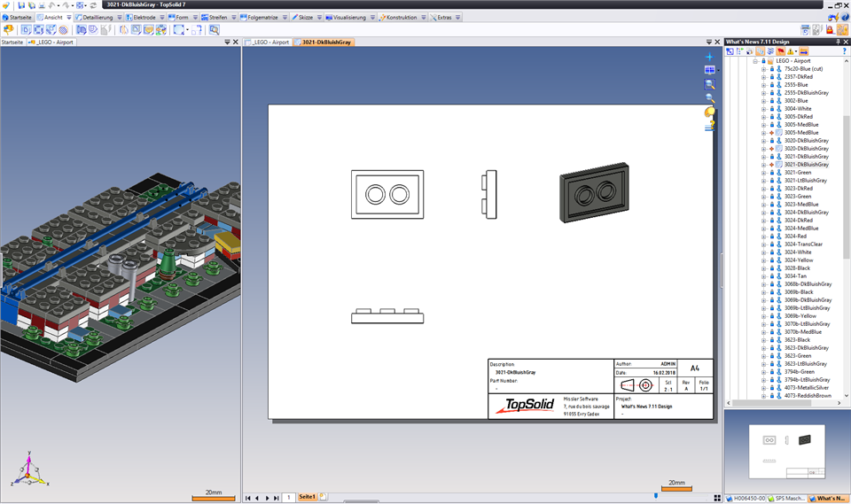Expand the Streifen tab dropdown arrow
851x504 pixels.
(x=234, y=18)
